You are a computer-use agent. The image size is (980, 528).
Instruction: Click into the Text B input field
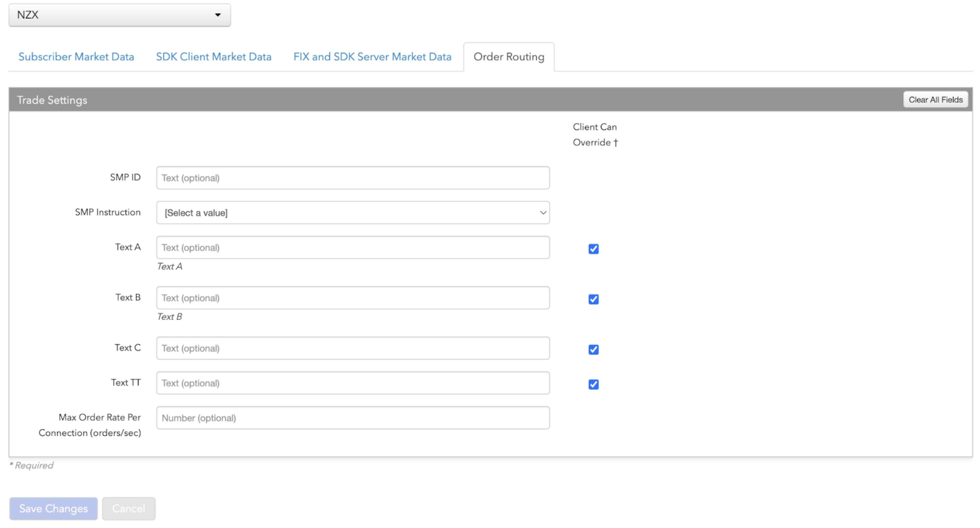tap(353, 298)
